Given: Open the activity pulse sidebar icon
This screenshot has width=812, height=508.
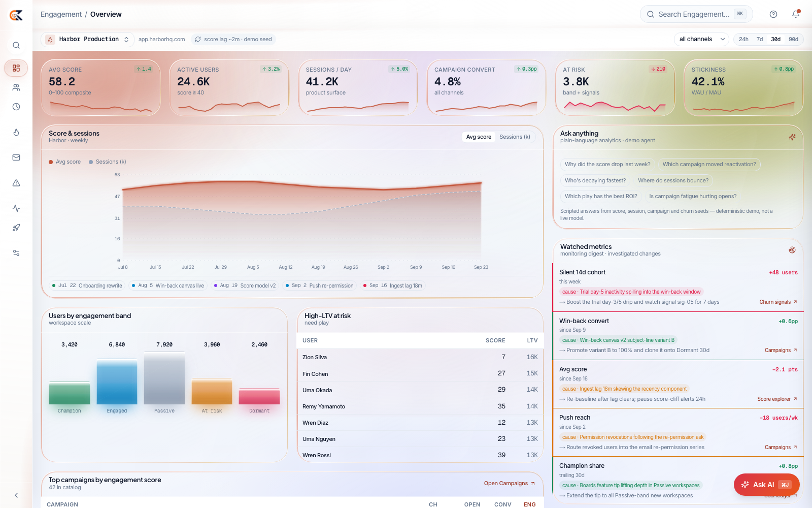Looking at the screenshot, I should tap(16, 208).
